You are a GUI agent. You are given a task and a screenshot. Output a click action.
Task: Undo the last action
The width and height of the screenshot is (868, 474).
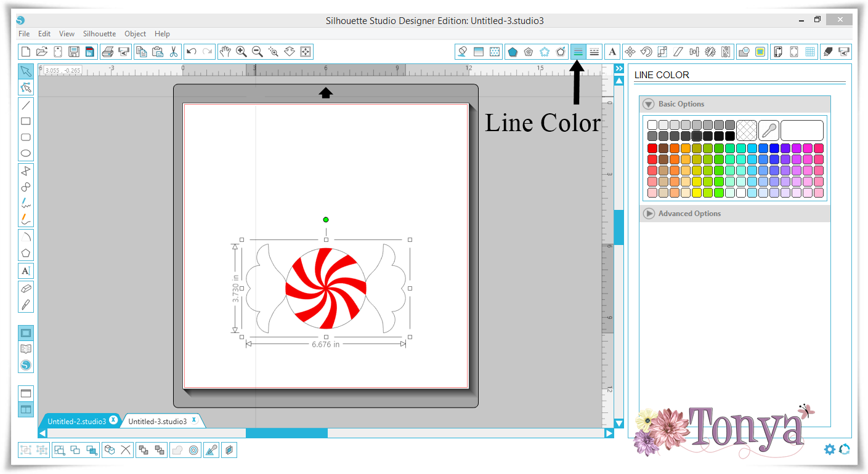[x=191, y=52]
